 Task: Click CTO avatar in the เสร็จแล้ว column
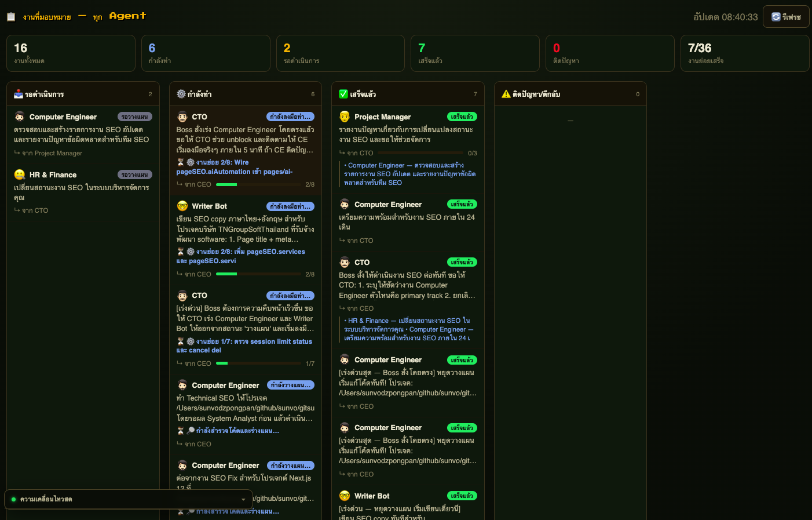coord(345,262)
